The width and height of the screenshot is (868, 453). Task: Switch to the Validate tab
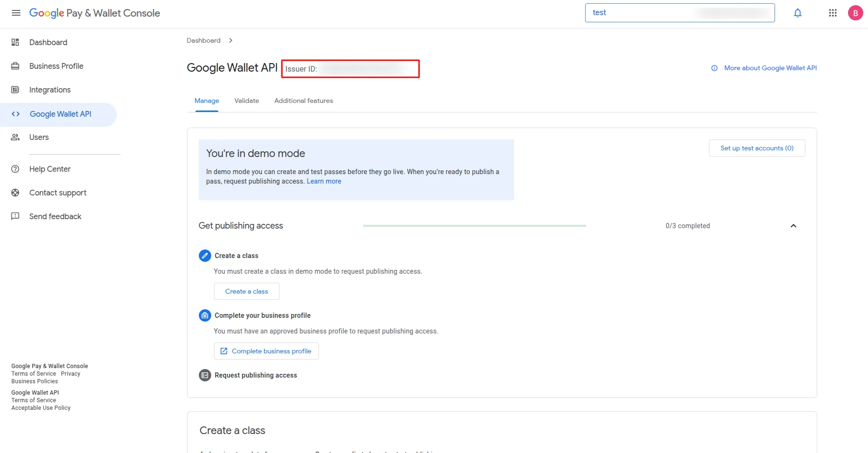(x=246, y=101)
